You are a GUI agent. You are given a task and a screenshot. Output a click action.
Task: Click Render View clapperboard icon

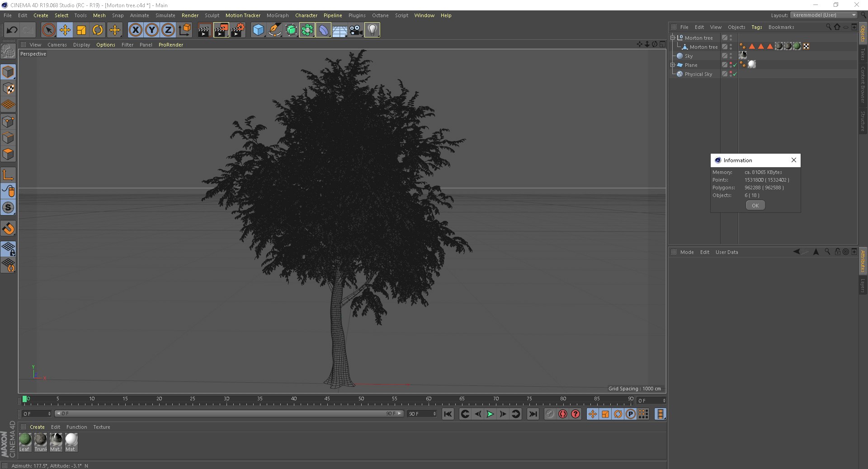click(x=204, y=30)
